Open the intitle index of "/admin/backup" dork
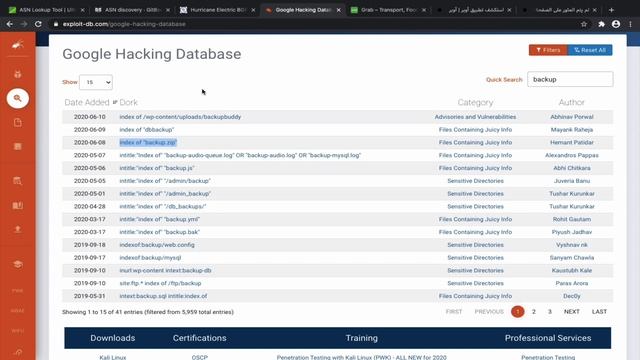Image resolution: width=640 pixels, height=360 pixels. pos(164,181)
